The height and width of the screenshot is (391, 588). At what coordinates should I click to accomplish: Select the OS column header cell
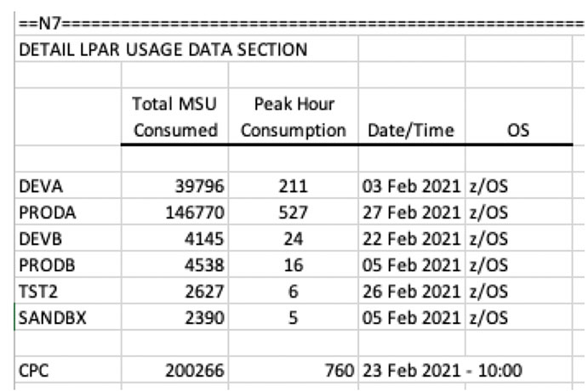pos(519,116)
